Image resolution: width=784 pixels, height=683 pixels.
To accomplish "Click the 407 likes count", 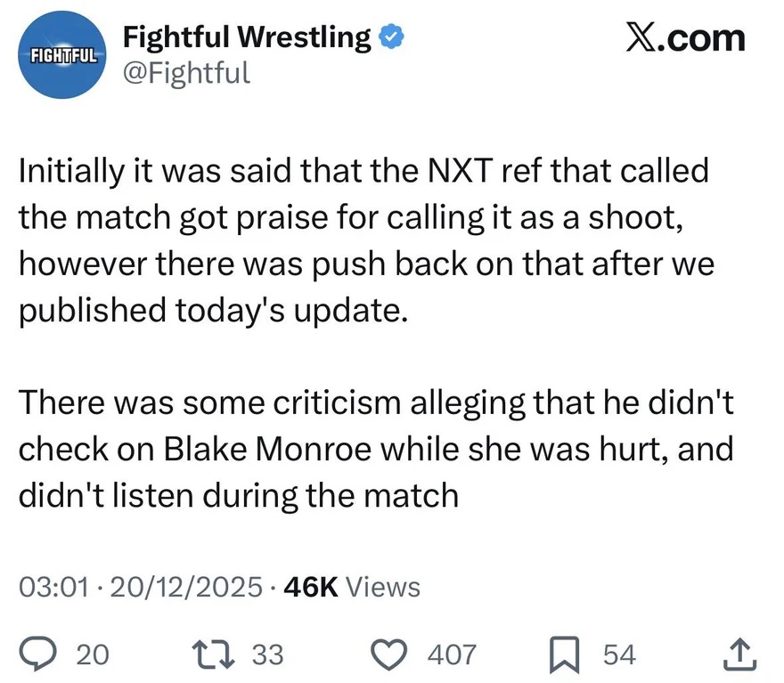I will pyautogui.click(x=452, y=655).
